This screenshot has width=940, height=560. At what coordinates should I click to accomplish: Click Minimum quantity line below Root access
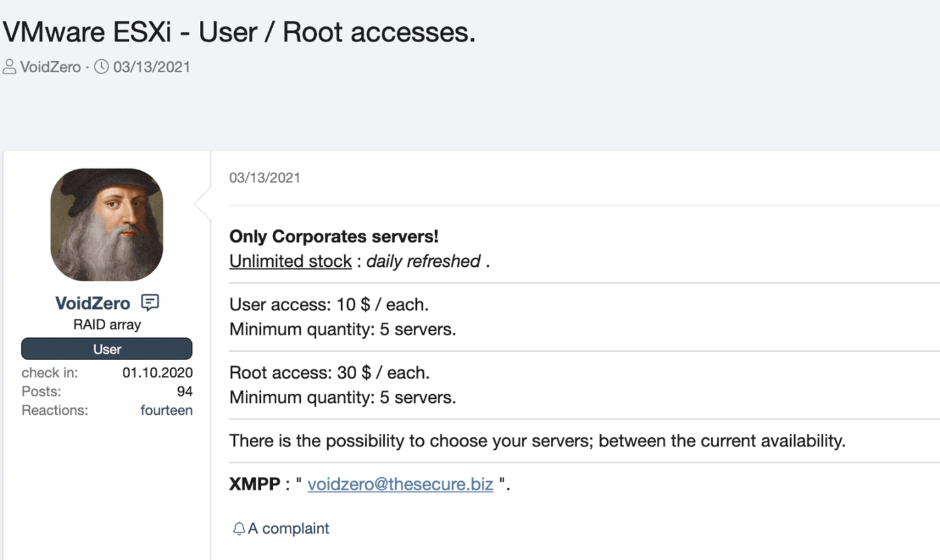click(342, 398)
